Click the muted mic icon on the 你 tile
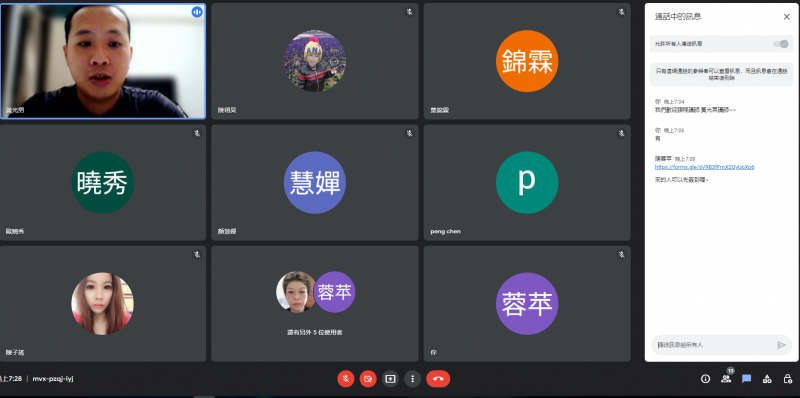This screenshot has height=398, width=800. tap(621, 254)
